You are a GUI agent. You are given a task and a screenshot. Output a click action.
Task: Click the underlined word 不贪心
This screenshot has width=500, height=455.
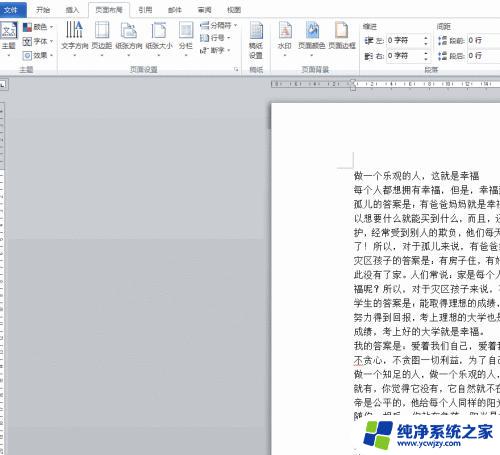367,360
